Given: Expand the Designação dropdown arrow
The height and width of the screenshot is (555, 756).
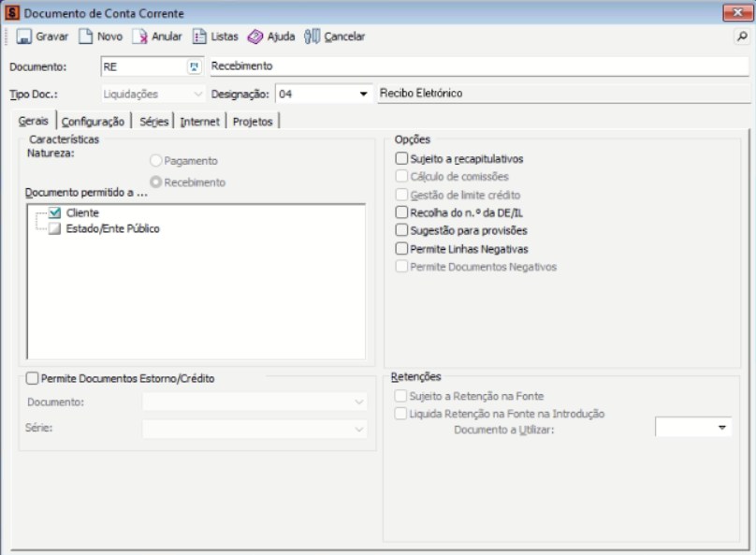Looking at the screenshot, I should click(363, 95).
